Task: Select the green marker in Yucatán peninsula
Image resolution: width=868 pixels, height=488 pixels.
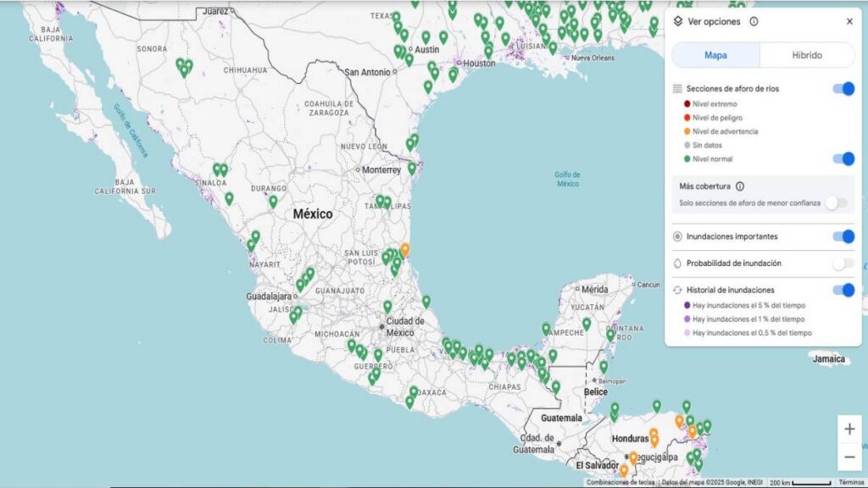Action: (586, 324)
